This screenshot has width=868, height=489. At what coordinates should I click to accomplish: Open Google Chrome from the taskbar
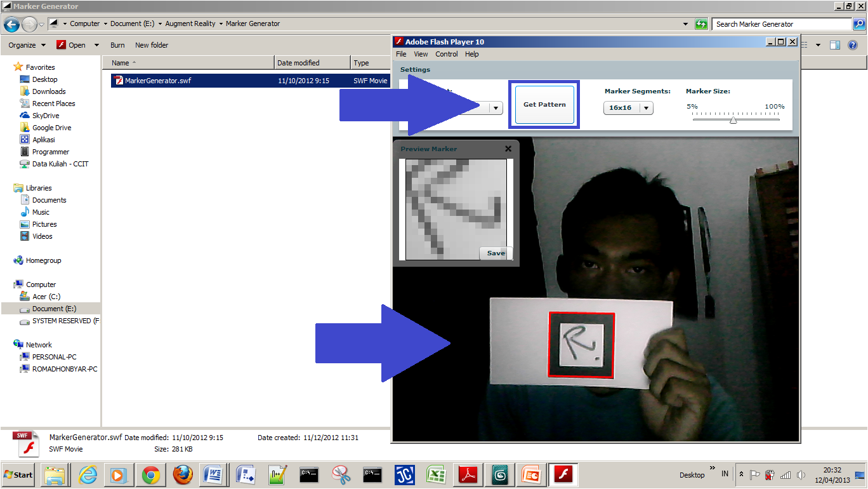(151, 474)
